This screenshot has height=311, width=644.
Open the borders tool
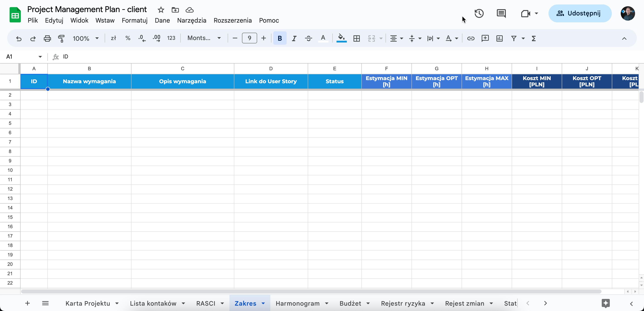356,38
